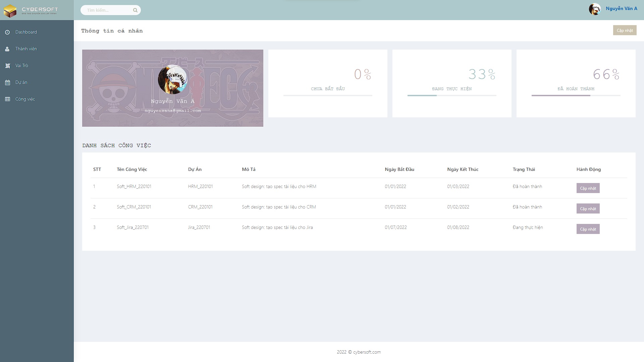The height and width of the screenshot is (362, 644).
Task: Open the Dashboard menu item
Action: click(26, 32)
